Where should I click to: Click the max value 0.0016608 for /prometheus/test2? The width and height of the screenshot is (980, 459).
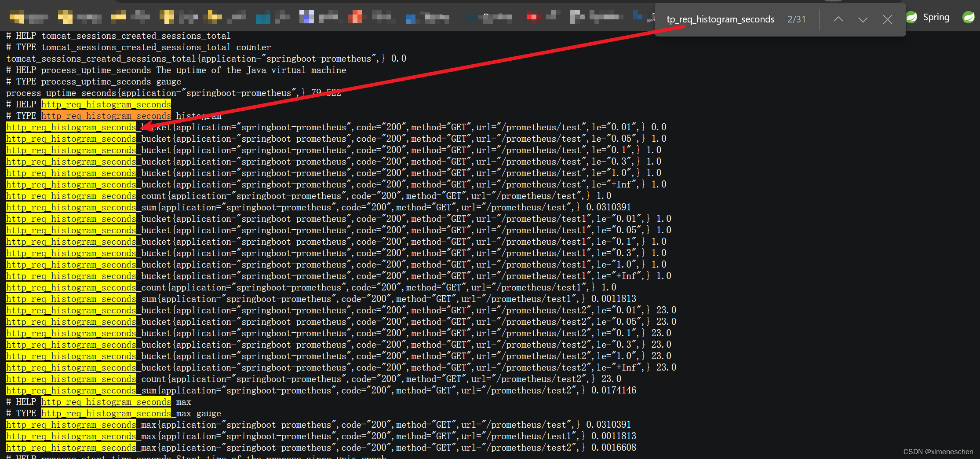[614, 448]
